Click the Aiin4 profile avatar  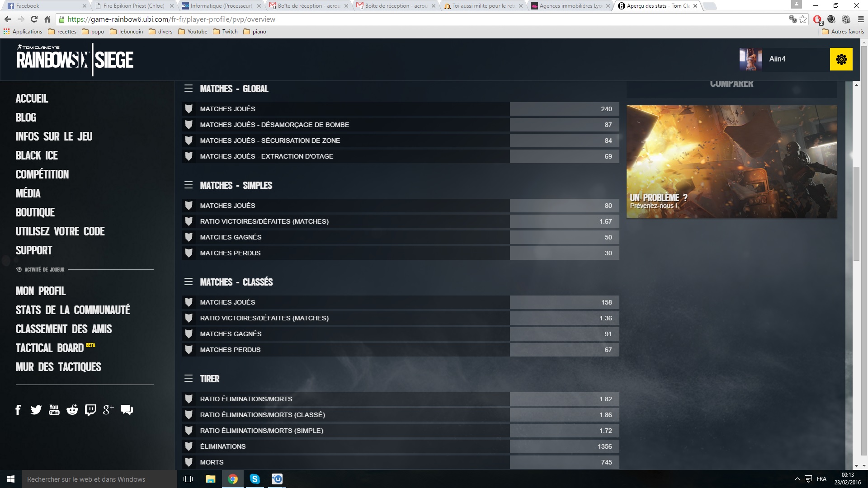pos(750,59)
